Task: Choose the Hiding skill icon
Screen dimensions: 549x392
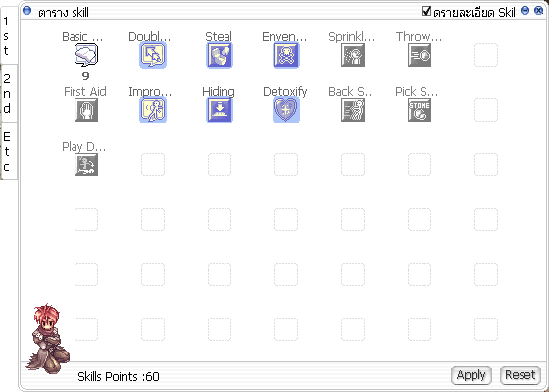Action: (x=220, y=110)
